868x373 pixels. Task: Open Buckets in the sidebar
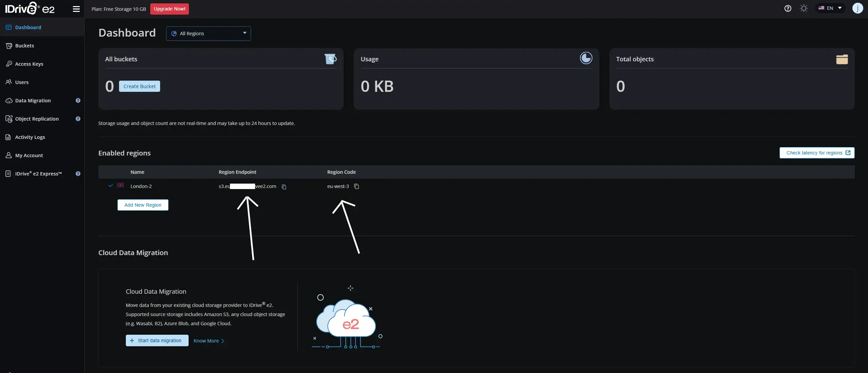(x=42, y=46)
